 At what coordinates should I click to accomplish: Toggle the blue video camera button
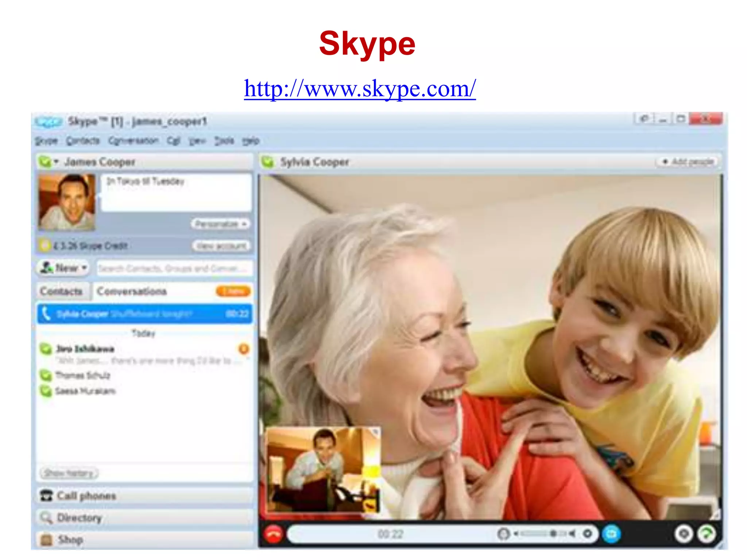tap(611, 534)
